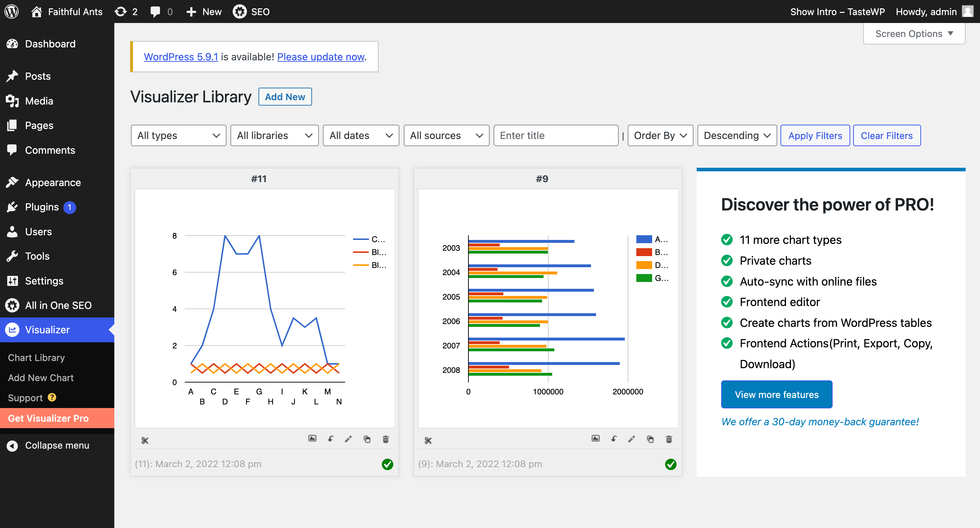Open Add New Chart submenu item
This screenshot has width=980, height=528.
coord(41,378)
